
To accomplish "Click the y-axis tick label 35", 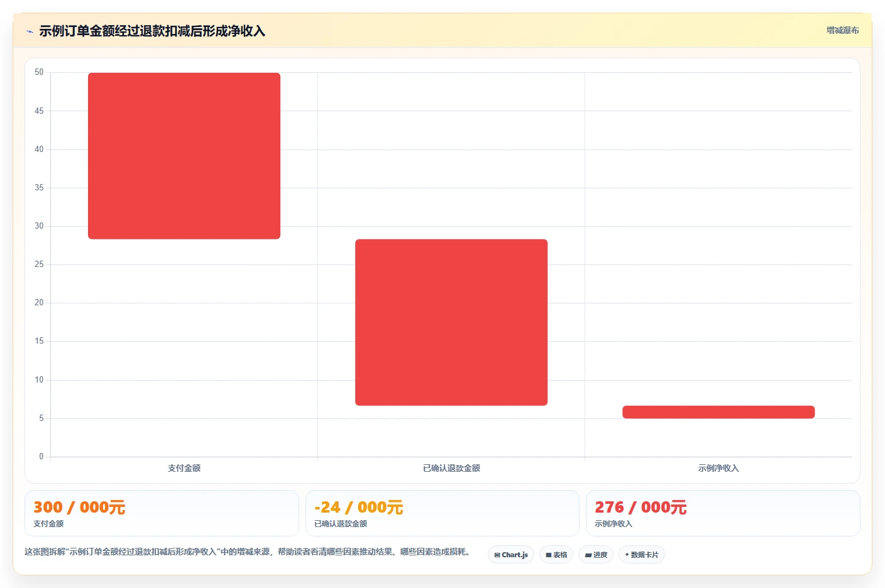I will coord(39,188).
